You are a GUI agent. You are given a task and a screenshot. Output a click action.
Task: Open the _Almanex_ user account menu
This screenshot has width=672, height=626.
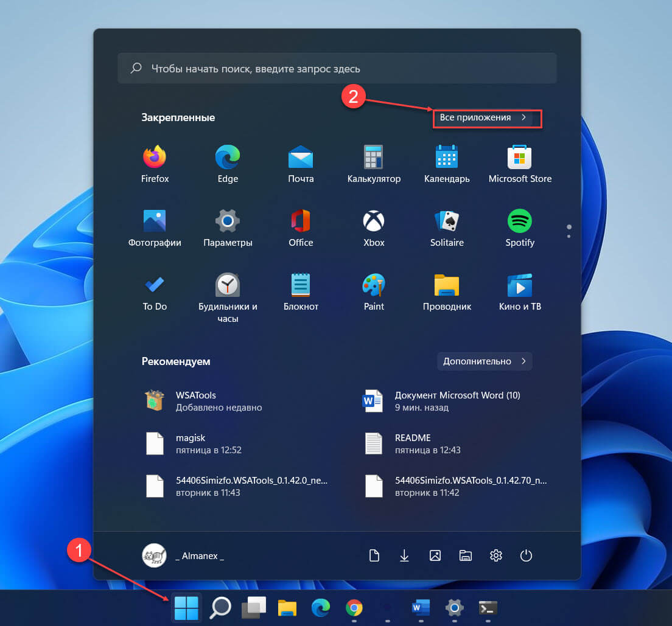183,555
